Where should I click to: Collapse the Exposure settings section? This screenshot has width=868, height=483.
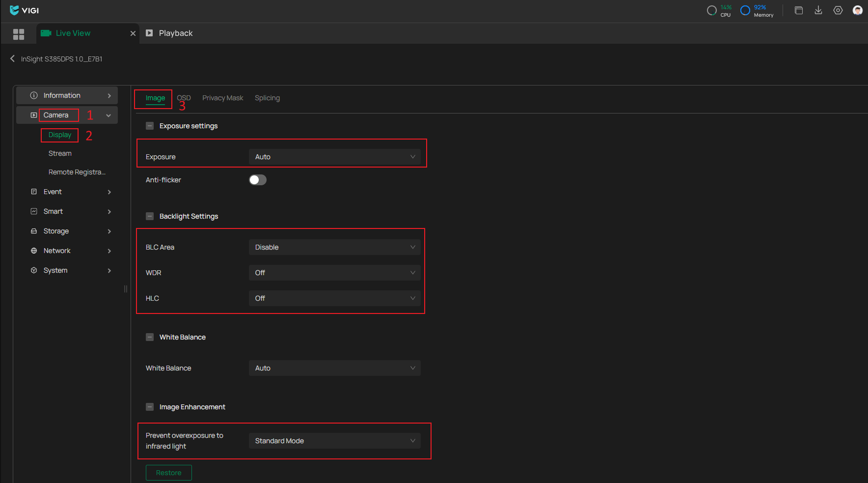tap(150, 126)
